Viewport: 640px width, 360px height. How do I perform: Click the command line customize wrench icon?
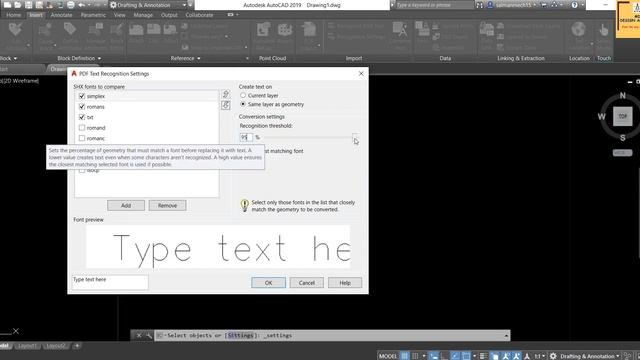click(149, 336)
